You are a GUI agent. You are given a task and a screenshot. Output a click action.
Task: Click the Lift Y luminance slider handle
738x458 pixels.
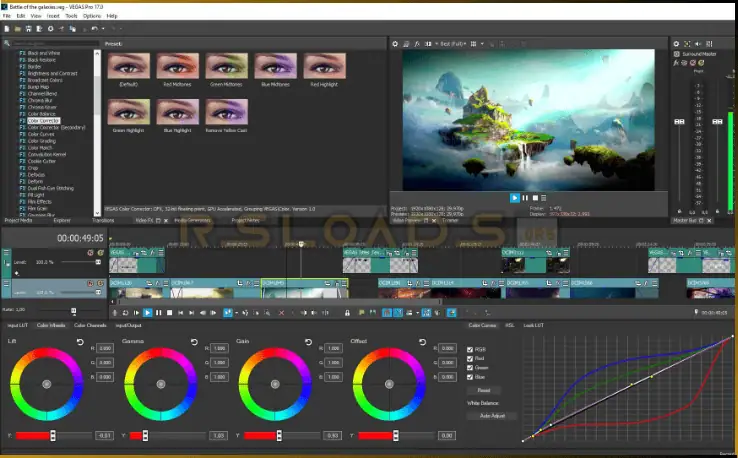pyautogui.click(x=53, y=435)
